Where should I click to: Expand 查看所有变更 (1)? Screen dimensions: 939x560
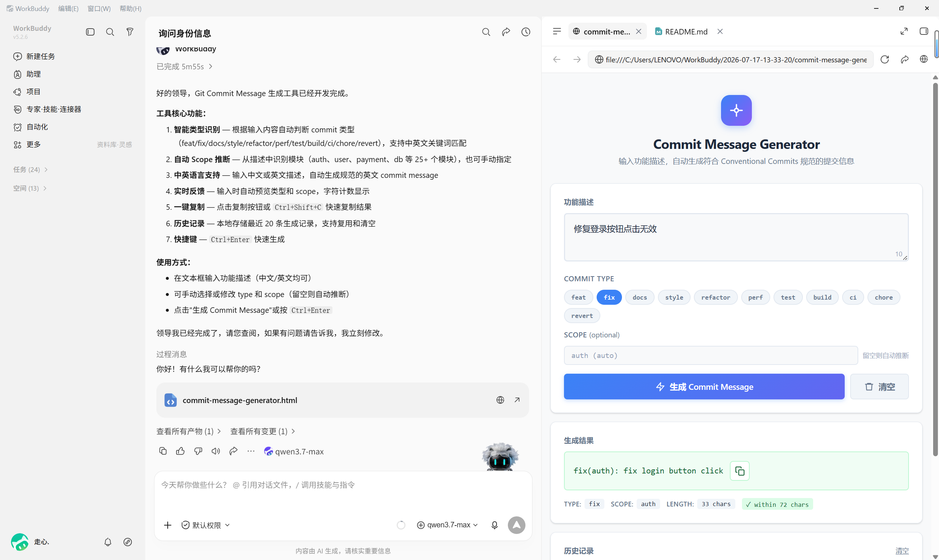[x=262, y=431]
